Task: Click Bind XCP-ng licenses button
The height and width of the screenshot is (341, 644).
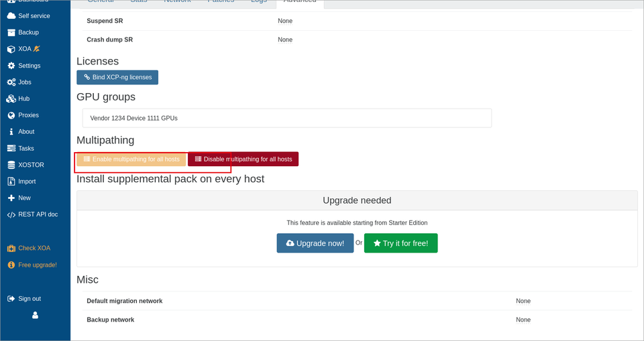Action: tap(117, 77)
